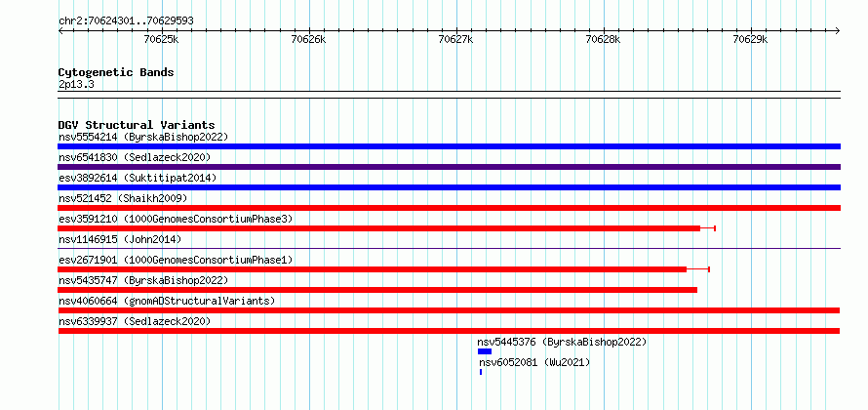Click the thin purple nsv1146915 line
868x410 pixels.
tap(449, 249)
